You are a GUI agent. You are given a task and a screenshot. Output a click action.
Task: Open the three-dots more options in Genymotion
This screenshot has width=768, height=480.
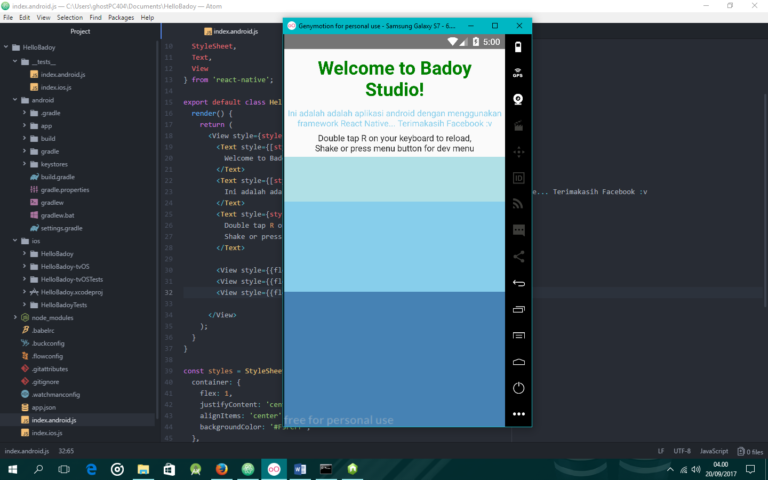pos(518,413)
